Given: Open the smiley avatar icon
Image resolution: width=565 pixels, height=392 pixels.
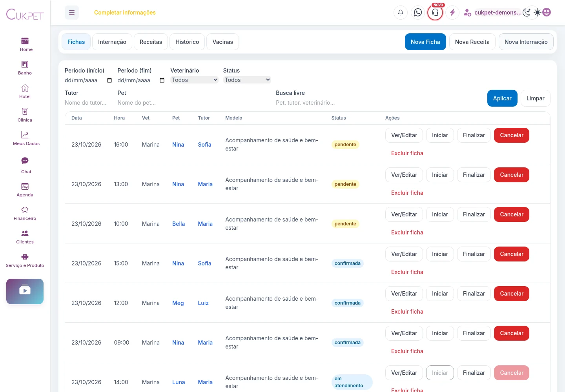Looking at the screenshot, I should tap(547, 12).
